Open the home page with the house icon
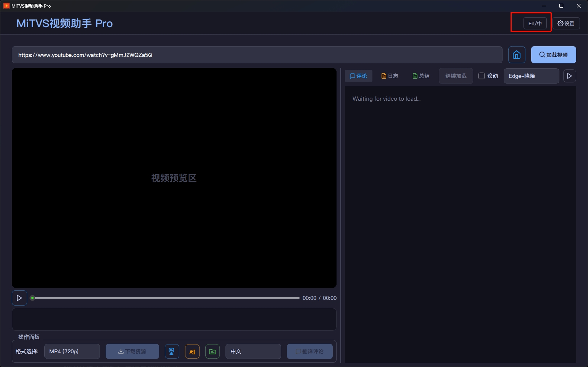The height and width of the screenshot is (367, 588). click(516, 55)
